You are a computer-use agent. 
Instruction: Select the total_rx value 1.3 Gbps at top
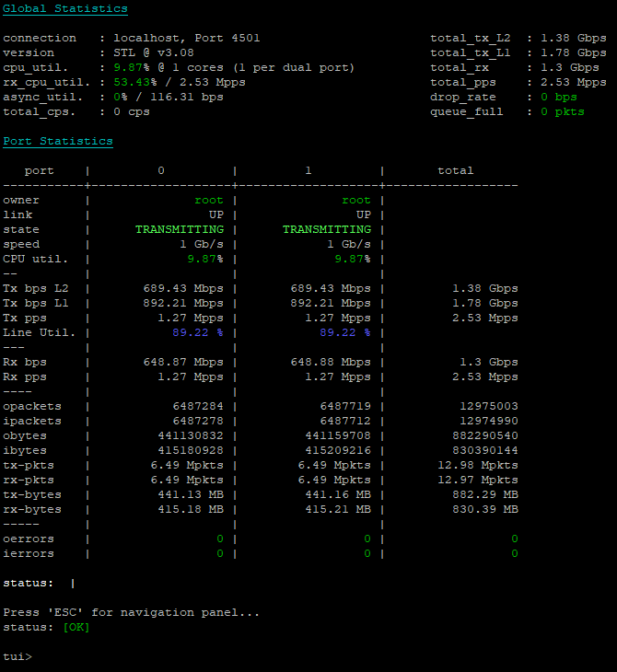pos(569,68)
